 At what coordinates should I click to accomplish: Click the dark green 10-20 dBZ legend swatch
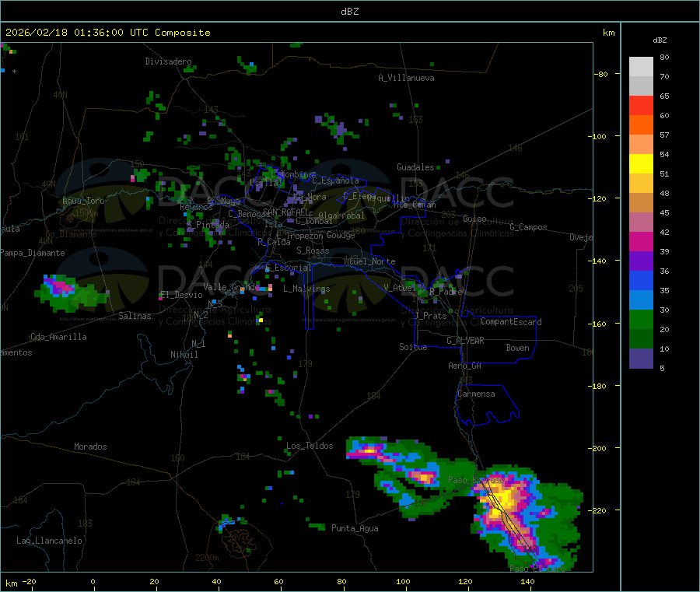[x=641, y=339]
